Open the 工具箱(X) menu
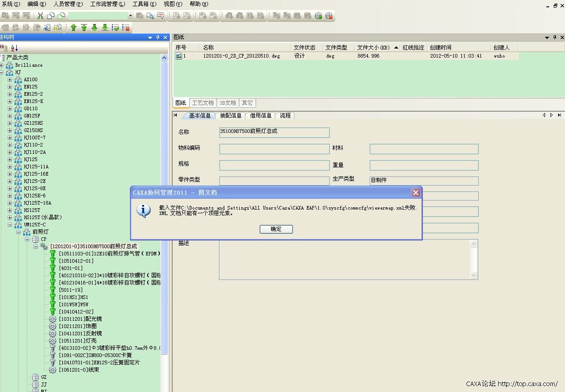 pos(144,4)
